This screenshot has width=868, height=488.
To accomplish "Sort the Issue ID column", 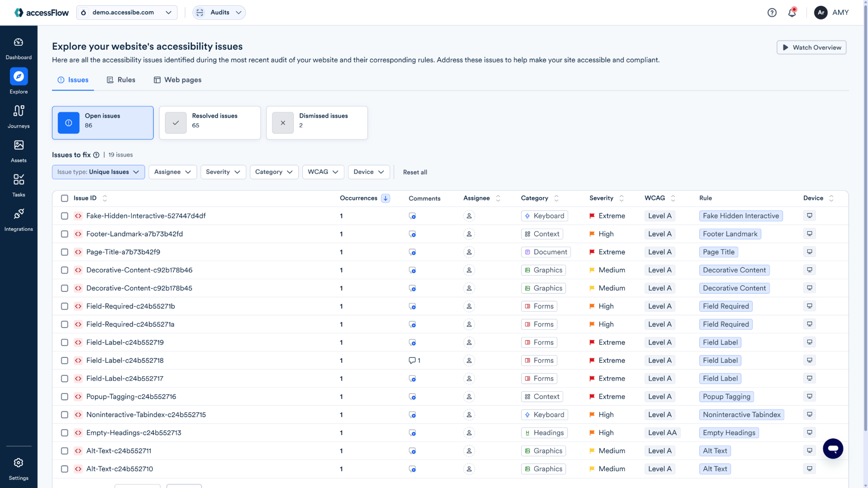I will pyautogui.click(x=105, y=198).
